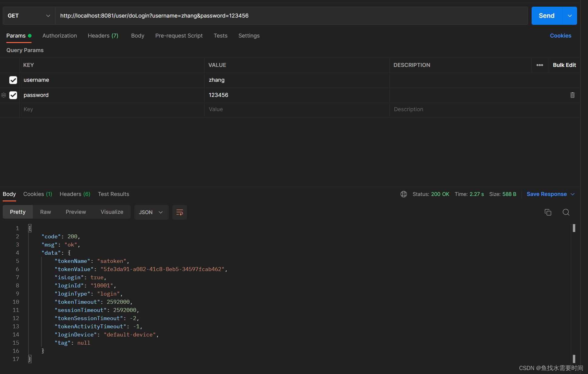
Task: Click the request URL field
Action: pos(291,16)
